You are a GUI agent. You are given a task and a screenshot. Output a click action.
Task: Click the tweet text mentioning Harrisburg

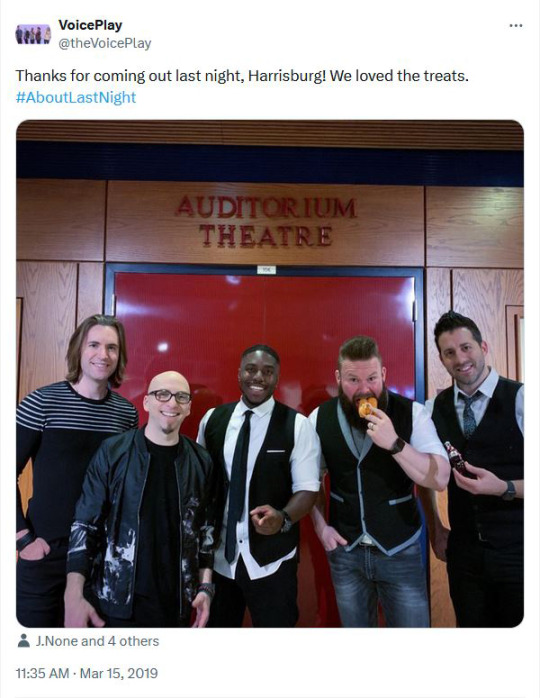click(x=242, y=76)
